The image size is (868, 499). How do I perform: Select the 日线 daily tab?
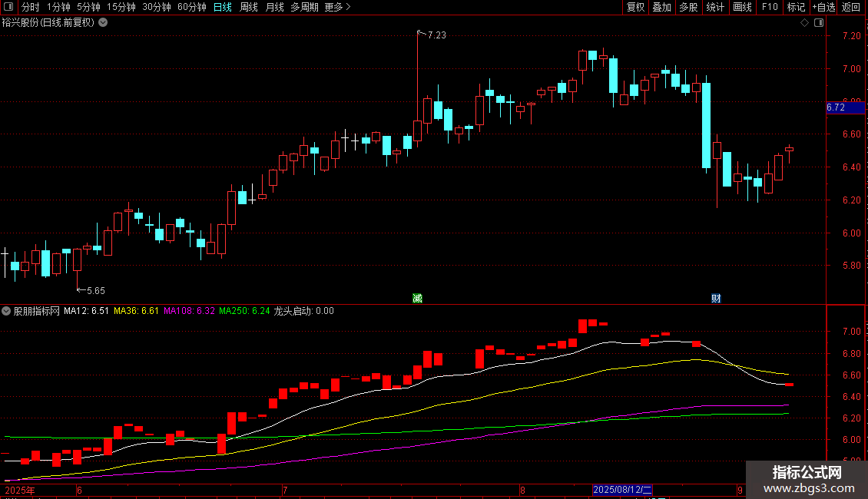pyautogui.click(x=223, y=7)
